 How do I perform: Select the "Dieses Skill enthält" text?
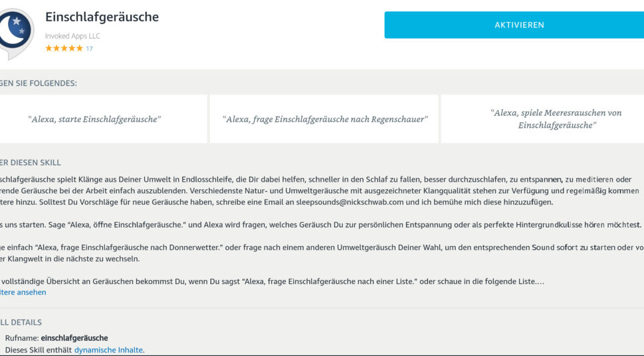pos(39,350)
